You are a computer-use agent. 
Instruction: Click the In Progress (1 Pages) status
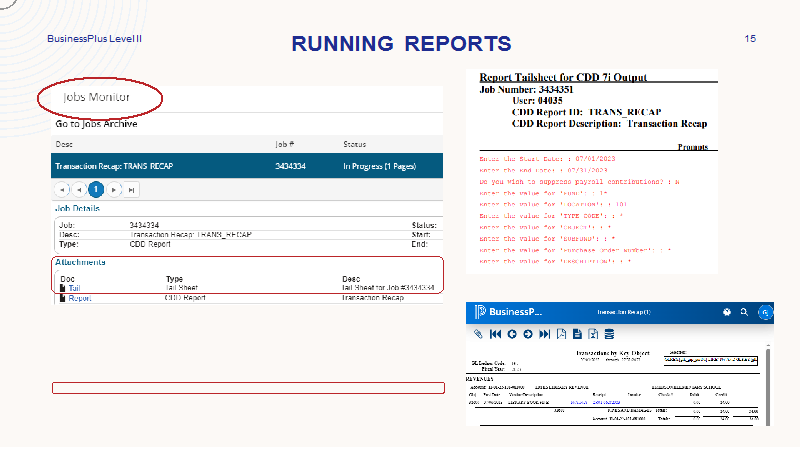tap(380, 166)
